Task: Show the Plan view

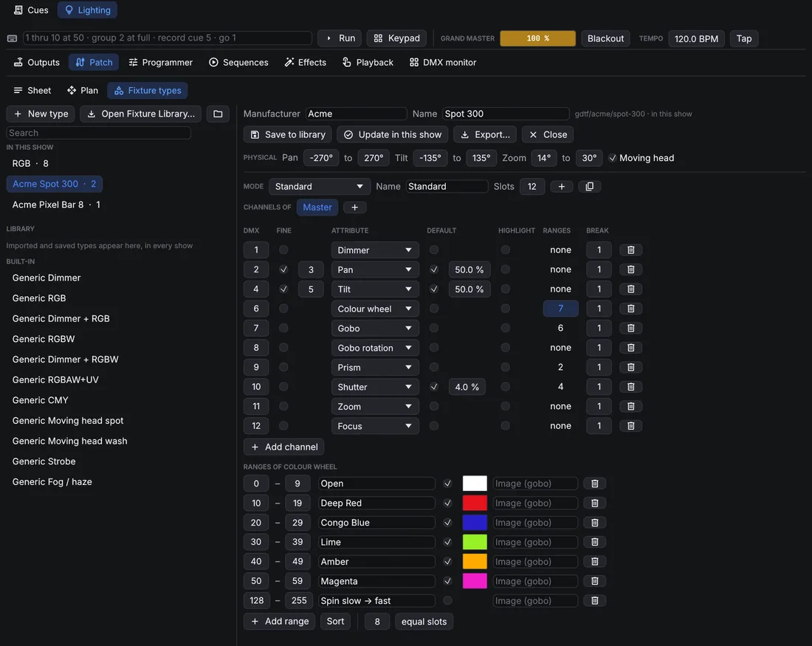Action: 83,90
